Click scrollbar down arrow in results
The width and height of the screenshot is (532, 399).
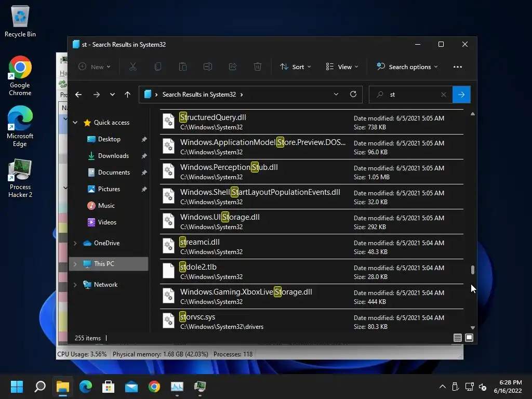472,328
